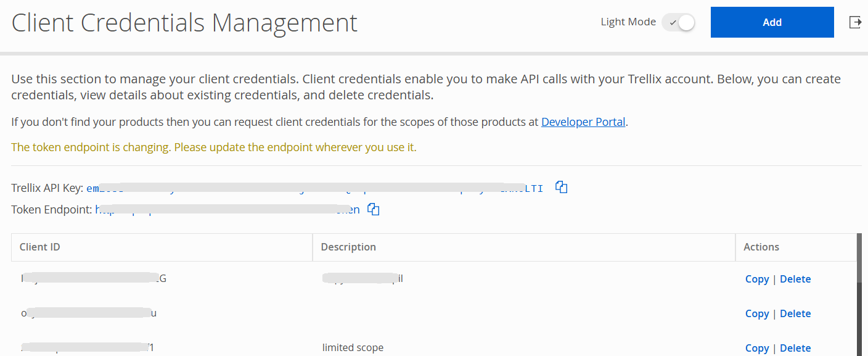Click the Client ID column header
The image size is (868, 356).
[x=162, y=247]
